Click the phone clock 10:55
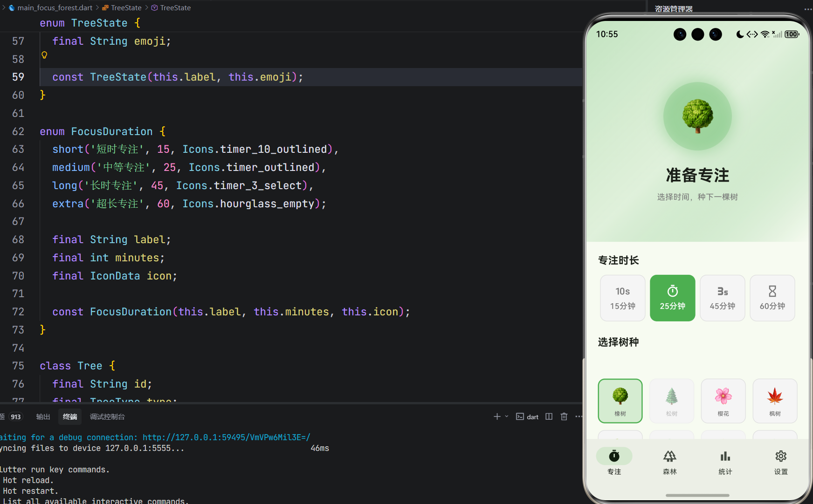 click(607, 34)
